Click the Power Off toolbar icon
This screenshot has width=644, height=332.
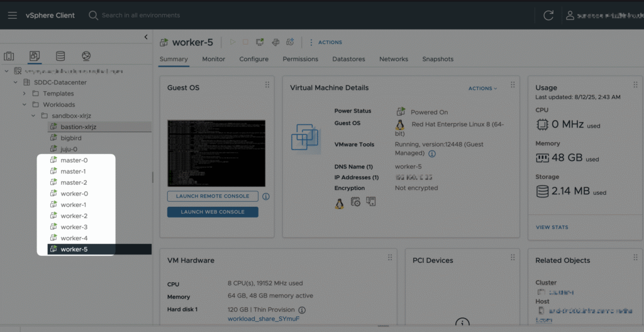tap(245, 42)
